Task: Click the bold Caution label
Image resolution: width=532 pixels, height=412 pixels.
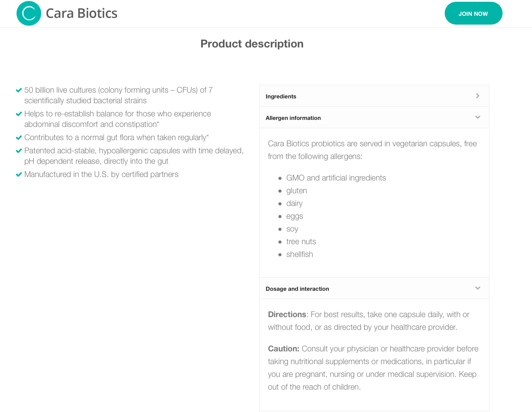Action: pyautogui.click(x=284, y=349)
